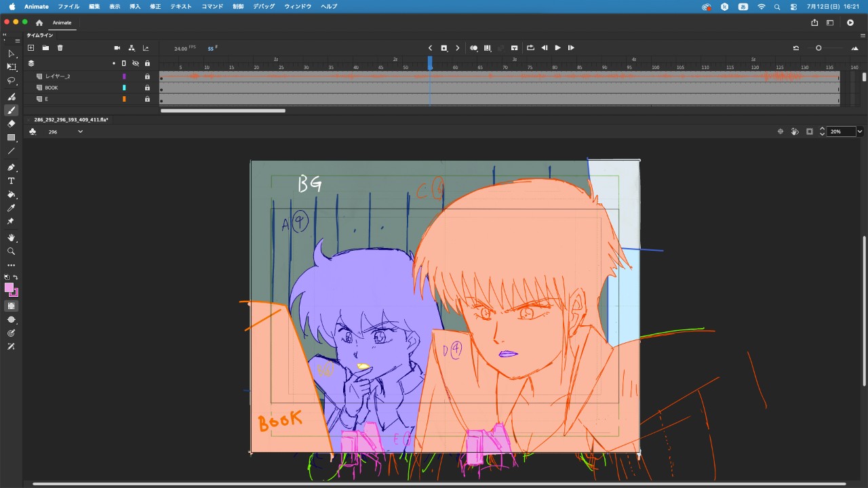The width and height of the screenshot is (868, 488).
Task: Toggle lock on BOOK layer
Action: pos(147,88)
